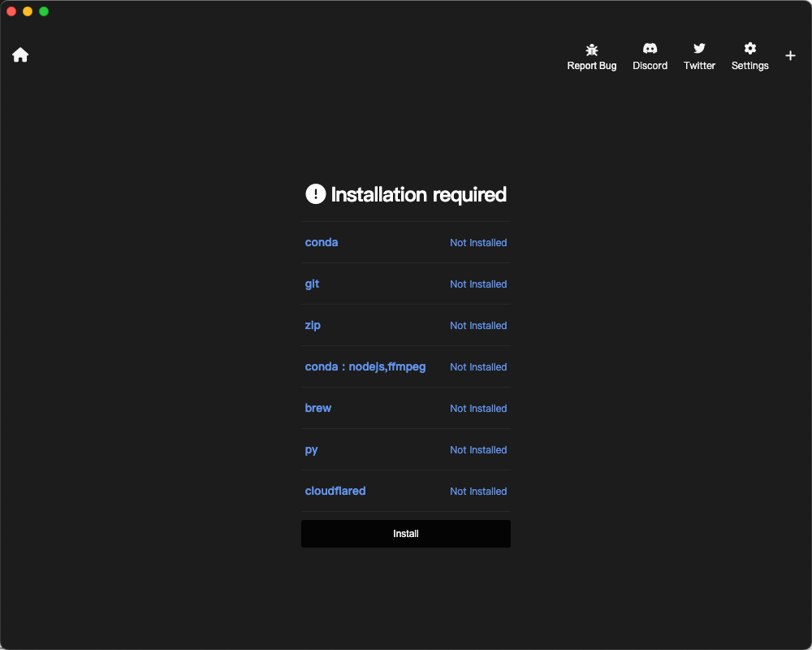Viewport: 812px width, 650px height.
Task: Minimize the window with yellow button
Action: (28, 11)
